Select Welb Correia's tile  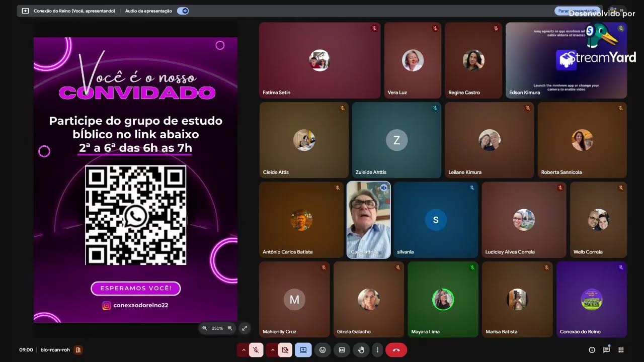598,220
